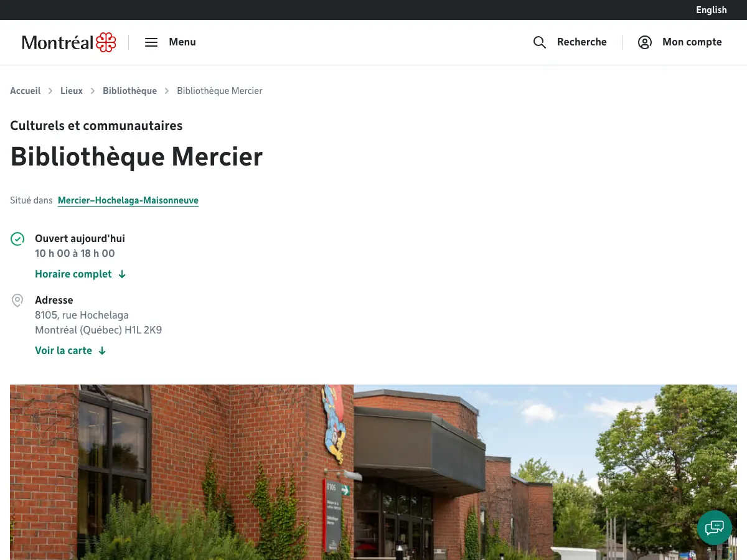This screenshot has height=560, width=747.
Task: Click the 10 h 00 à 18 h 00 hours
Action: [75, 253]
